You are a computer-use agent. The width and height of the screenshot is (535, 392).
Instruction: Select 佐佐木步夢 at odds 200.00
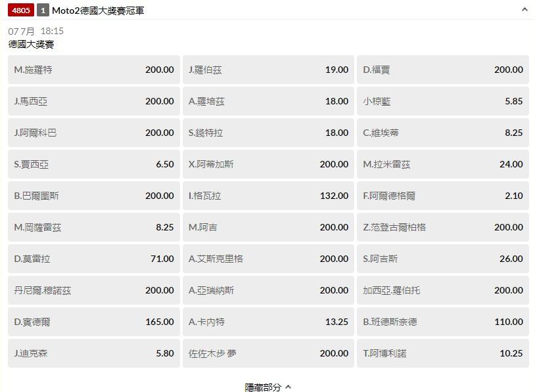[x=268, y=353]
